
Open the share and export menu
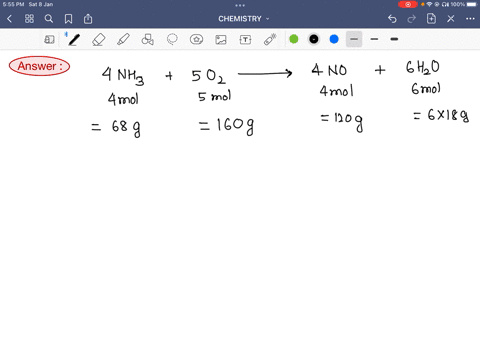coord(88,19)
